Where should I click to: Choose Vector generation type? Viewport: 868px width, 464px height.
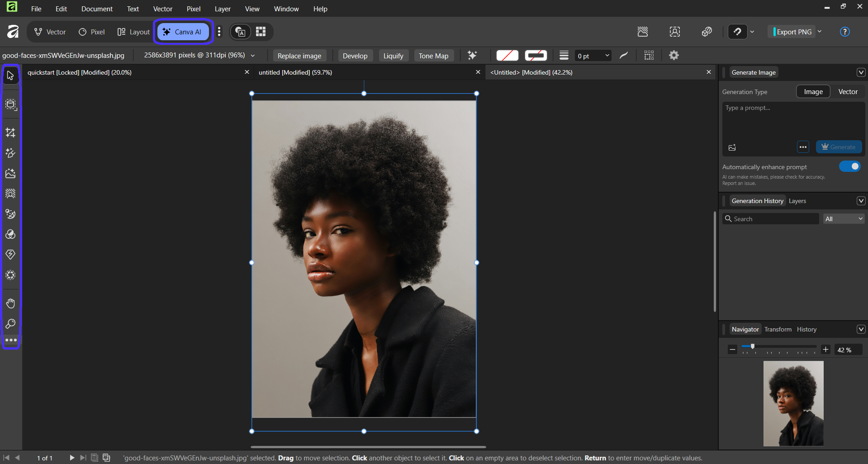point(848,92)
